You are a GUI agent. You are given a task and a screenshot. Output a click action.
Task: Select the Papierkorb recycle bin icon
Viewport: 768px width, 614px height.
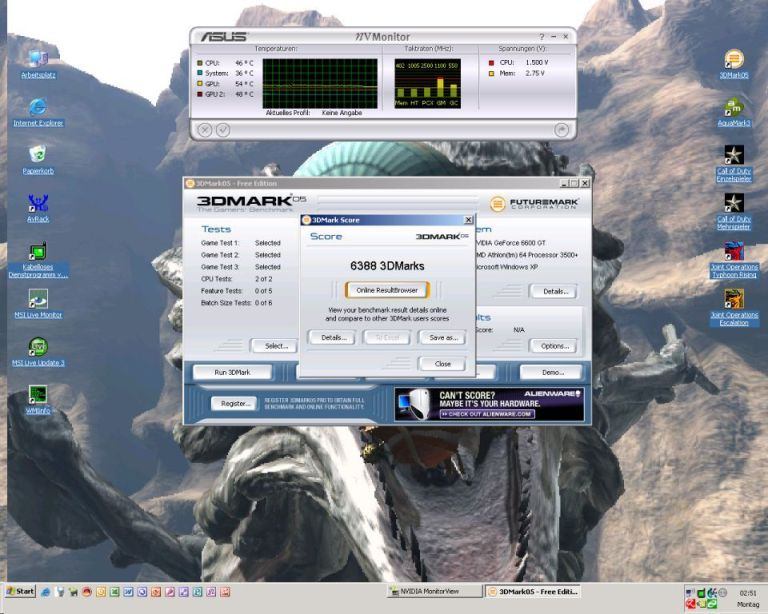click(x=38, y=160)
